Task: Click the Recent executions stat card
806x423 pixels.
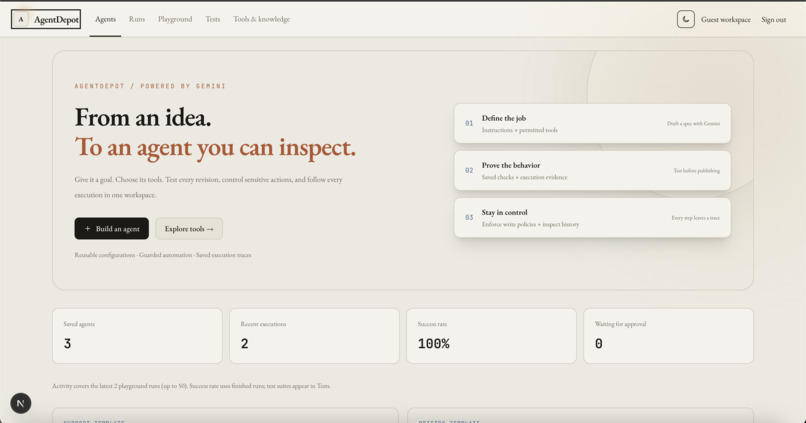Action: 314,336
